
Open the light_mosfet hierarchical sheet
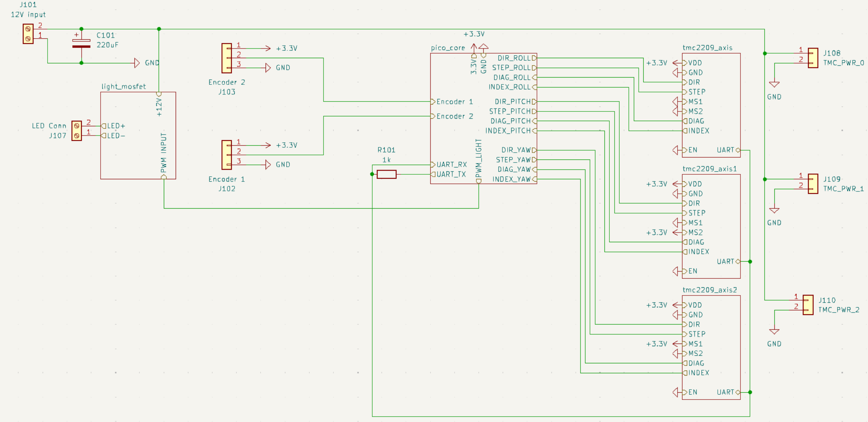pyautogui.click(x=138, y=135)
